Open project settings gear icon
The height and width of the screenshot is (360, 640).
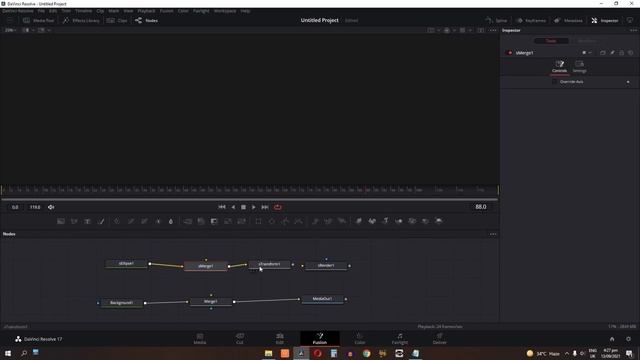[x=628, y=339]
